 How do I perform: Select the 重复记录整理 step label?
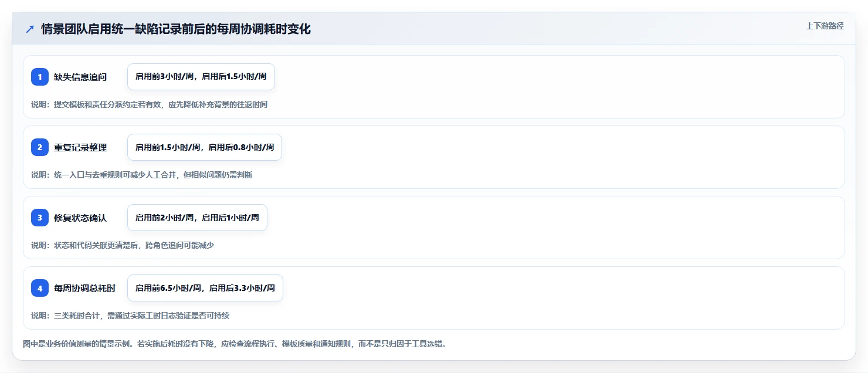tap(80, 147)
